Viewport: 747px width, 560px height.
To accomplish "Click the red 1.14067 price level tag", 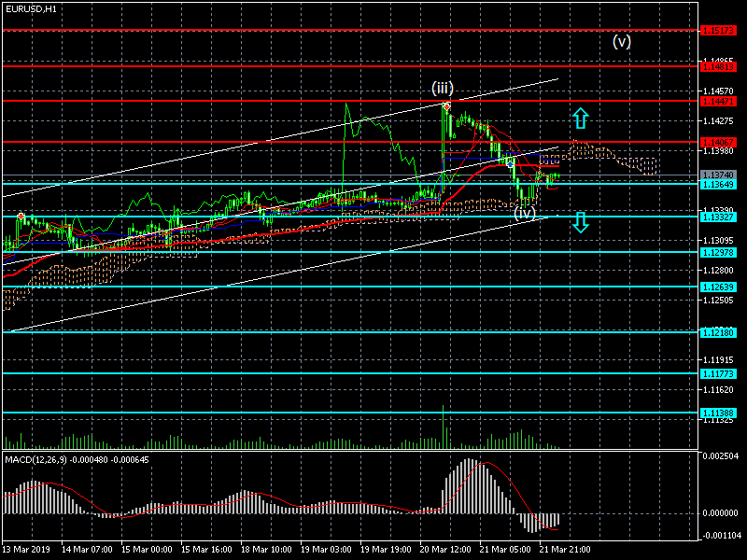I will [x=718, y=143].
